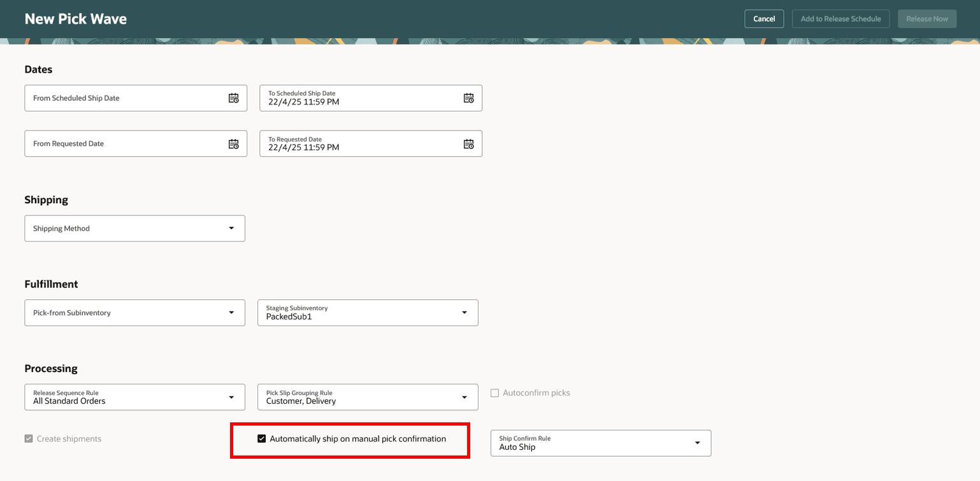Toggle the Create shipments checkbox
Image resolution: width=980 pixels, height=481 pixels.
[29, 439]
